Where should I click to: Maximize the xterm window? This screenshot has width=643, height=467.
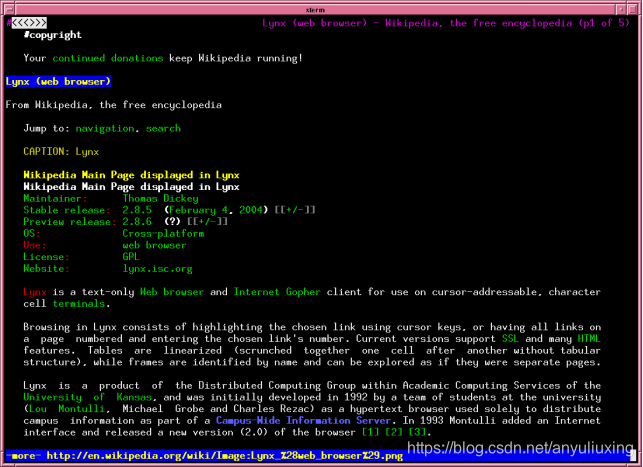tap(632, 9)
